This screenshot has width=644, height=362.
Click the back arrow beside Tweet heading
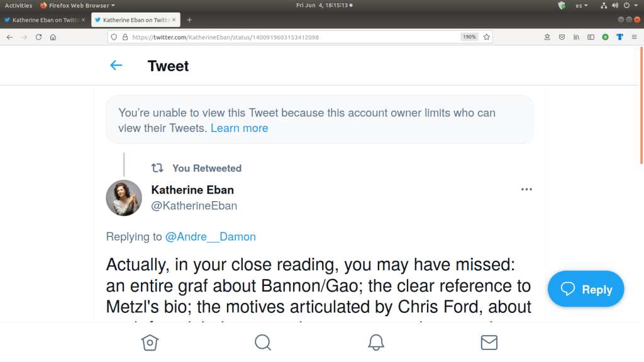tap(116, 65)
